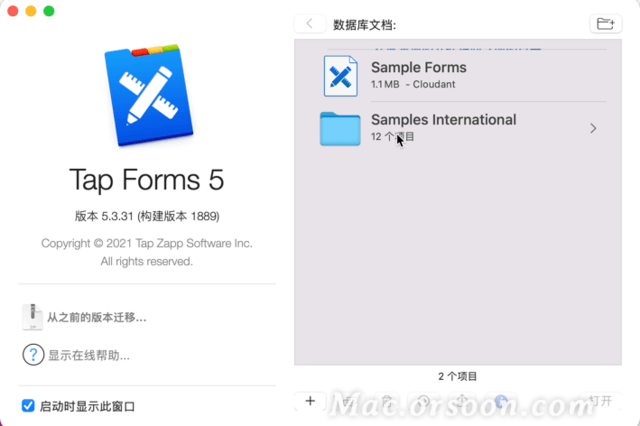Viewport: 640px width, 426px height.
Task: Create a new folder with the folder-plus icon
Action: pos(606,24)
